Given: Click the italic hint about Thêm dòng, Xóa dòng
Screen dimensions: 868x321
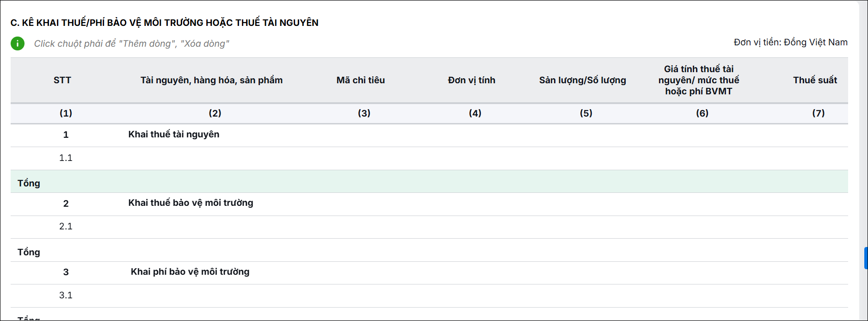Looking at the screenshot, I should pyautogui.click(x=132, y=43).
